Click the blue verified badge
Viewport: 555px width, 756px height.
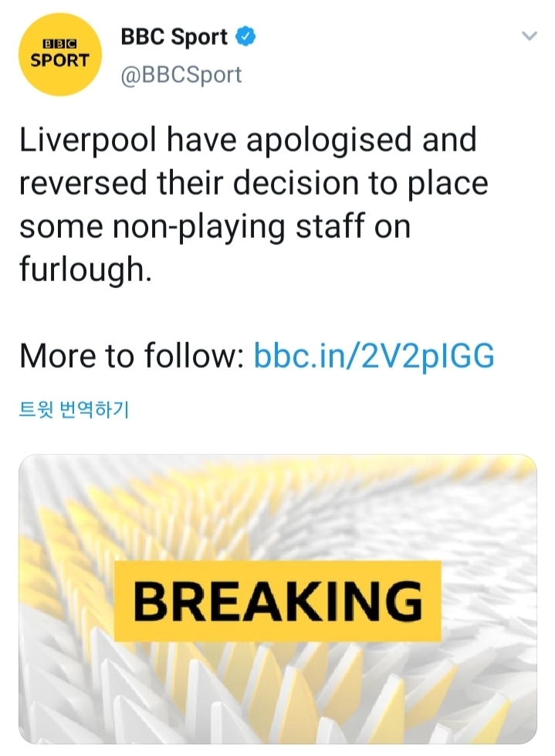(x=245, y=36)
